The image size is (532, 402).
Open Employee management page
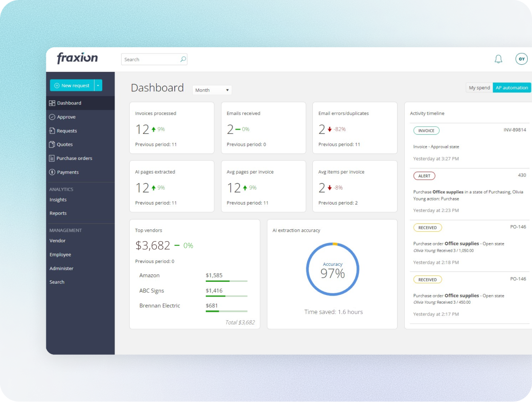click(60, 254)
